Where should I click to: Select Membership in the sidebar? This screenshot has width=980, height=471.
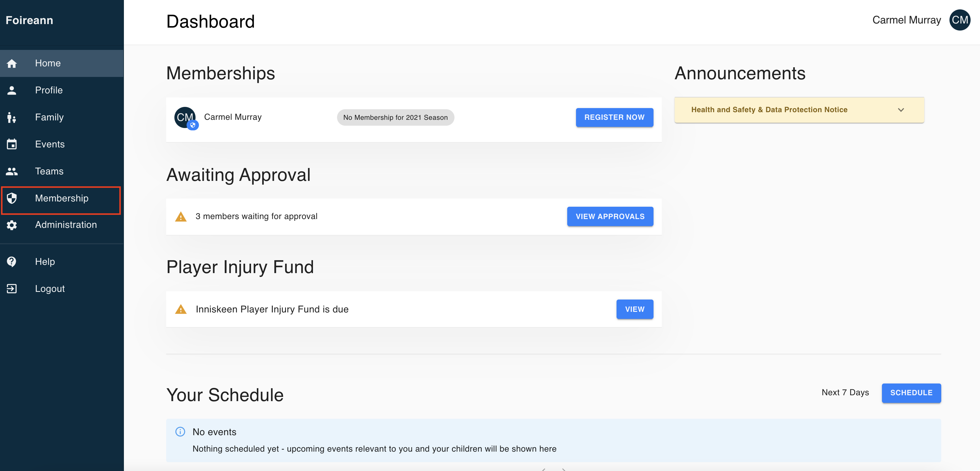point(62,198)
